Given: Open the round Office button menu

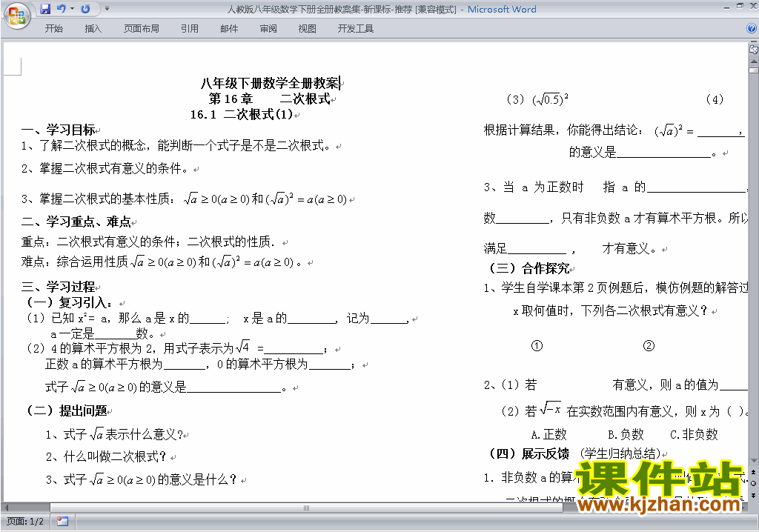Looking at the screenshot, I should (x=18, y=16).
